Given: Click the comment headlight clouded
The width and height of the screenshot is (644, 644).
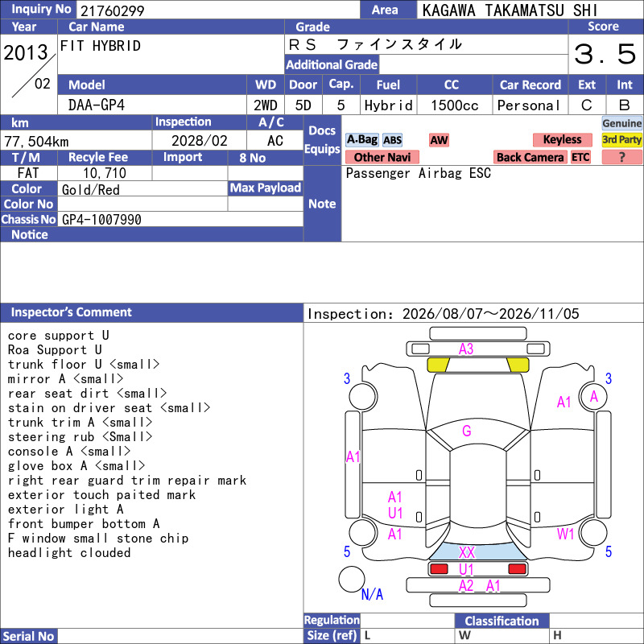Looking at the screenshot, I should click(69, 553).
